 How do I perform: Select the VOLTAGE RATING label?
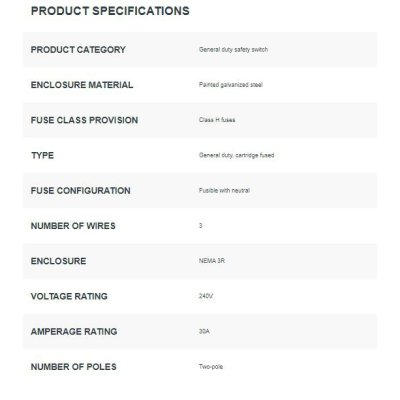(x=69, y=296)
